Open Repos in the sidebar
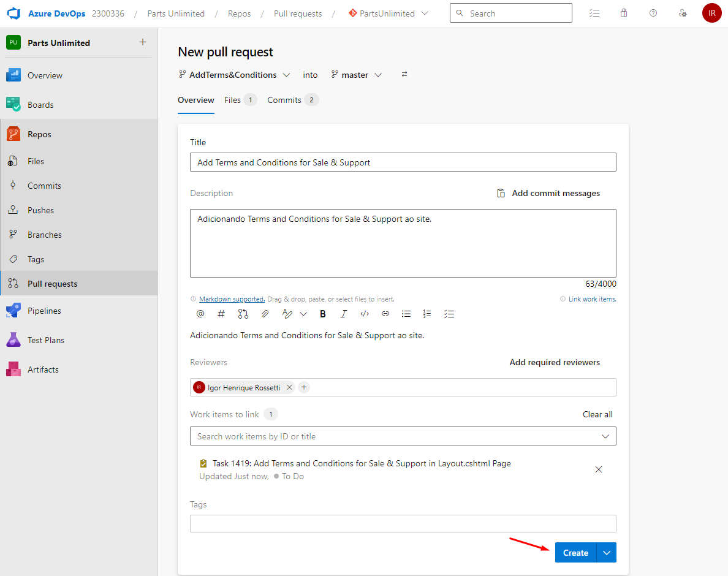728x576 pixels. point(79,134)
